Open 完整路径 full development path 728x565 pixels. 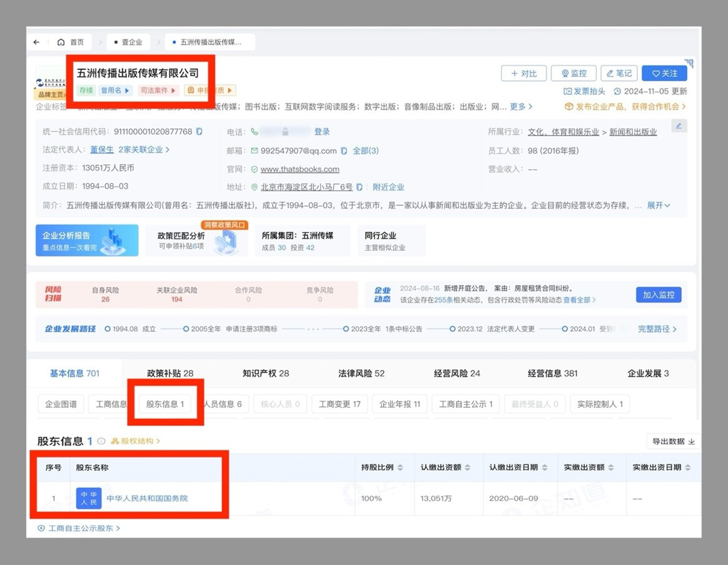pyautogui.click(x=657, y=328)
